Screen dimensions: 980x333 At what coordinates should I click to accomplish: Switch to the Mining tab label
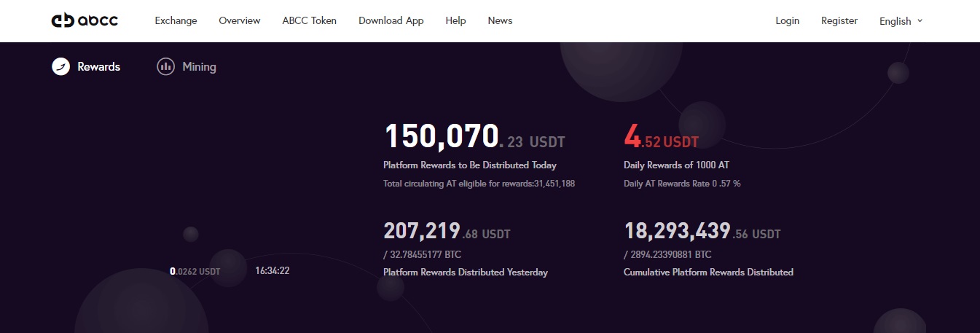[x=199, y=67]
